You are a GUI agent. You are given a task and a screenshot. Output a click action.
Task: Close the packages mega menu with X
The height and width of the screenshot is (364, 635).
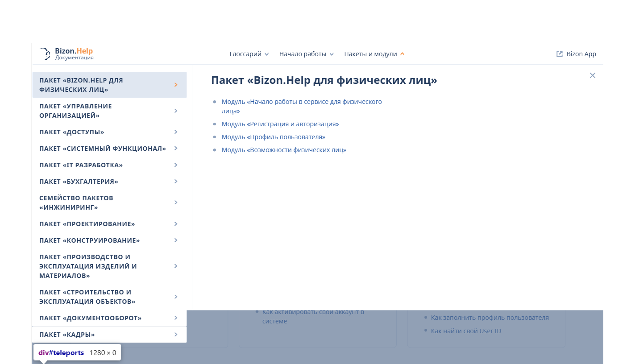pyautogui.click(x=592, y=75)
